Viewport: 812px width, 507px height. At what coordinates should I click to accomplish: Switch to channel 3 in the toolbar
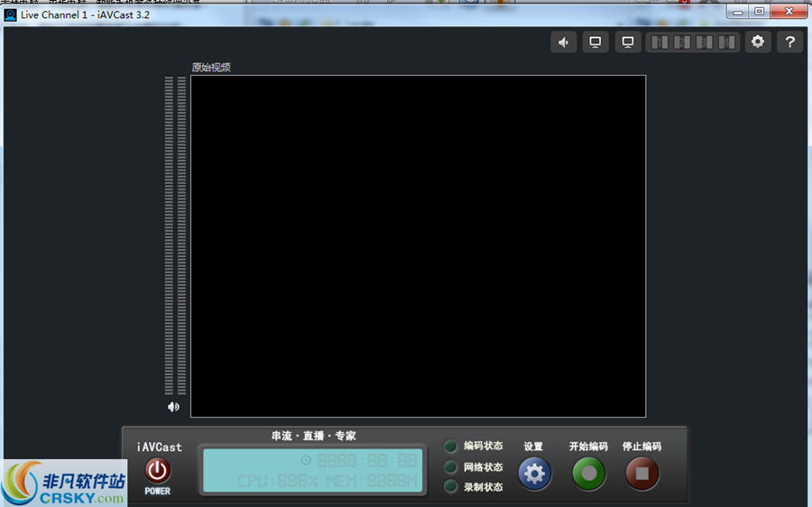point(705,41)
